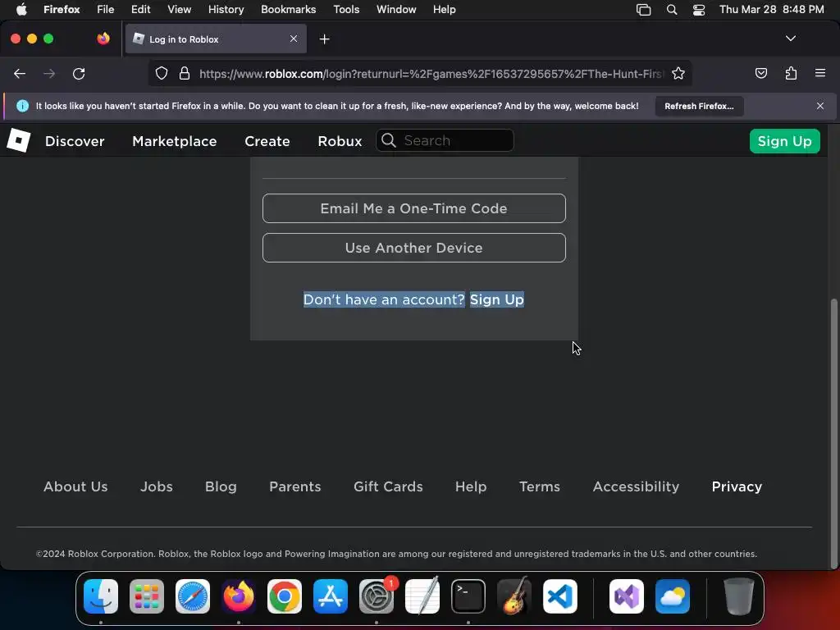Click the page vertical scrollbar thumb
The image size is (840, 630).
tap(833, 434)
